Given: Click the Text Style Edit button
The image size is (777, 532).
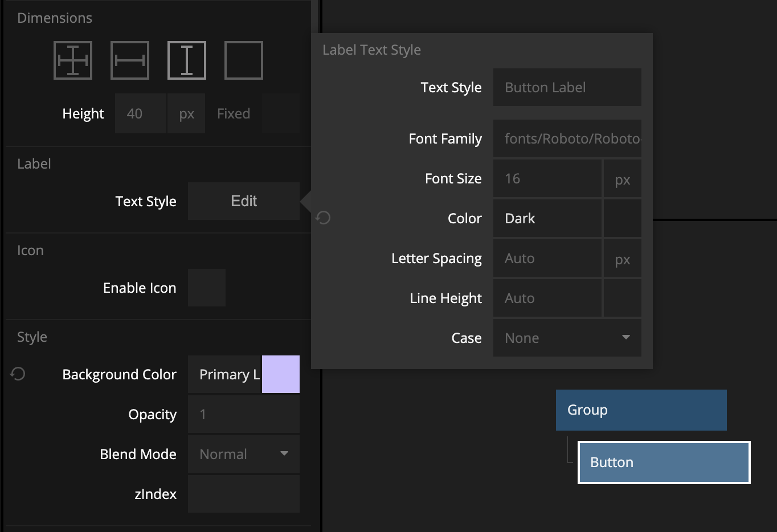Looking at the screenshot, I should tap(243, 201).
